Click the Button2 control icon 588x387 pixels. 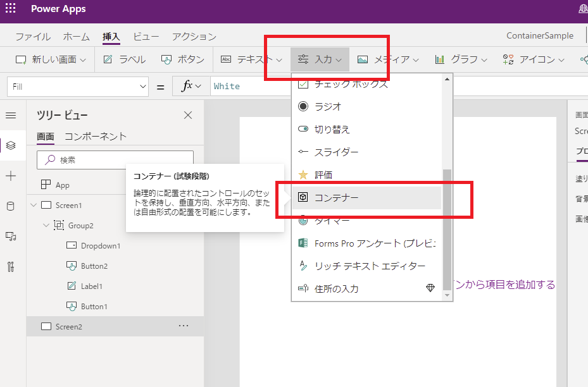click(x=72, y=266)
